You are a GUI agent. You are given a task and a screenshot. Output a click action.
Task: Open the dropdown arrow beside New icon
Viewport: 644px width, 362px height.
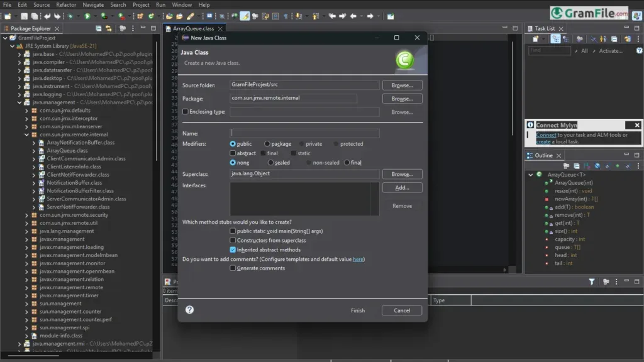click(x=16, y=16)
